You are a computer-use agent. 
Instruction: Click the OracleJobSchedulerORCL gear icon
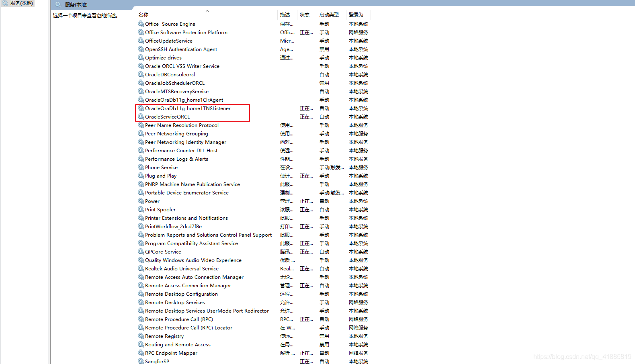tap(141, 83)
